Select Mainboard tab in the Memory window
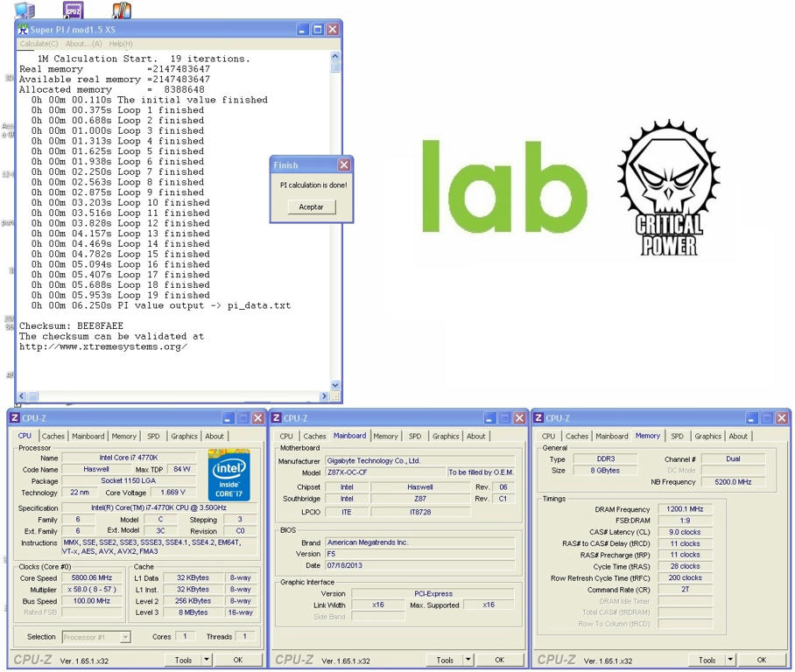795x672 pixels. point(612,436)
